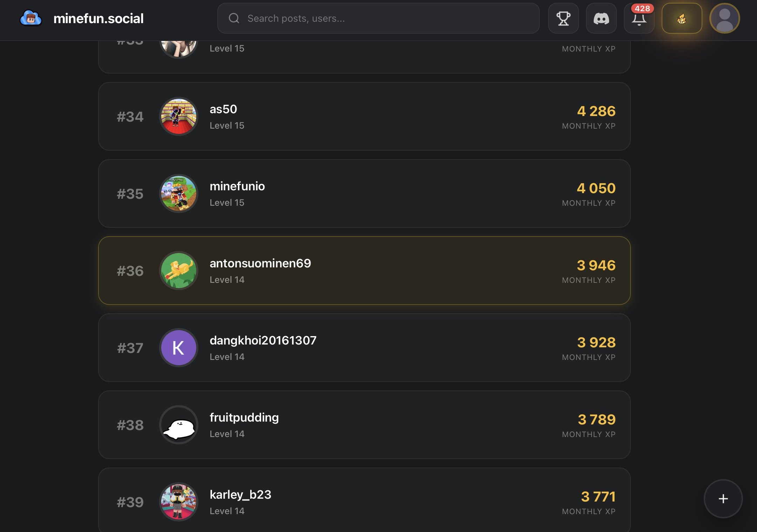
Task: Open the fruitpudding username link
Action: (x=244, y=417)
